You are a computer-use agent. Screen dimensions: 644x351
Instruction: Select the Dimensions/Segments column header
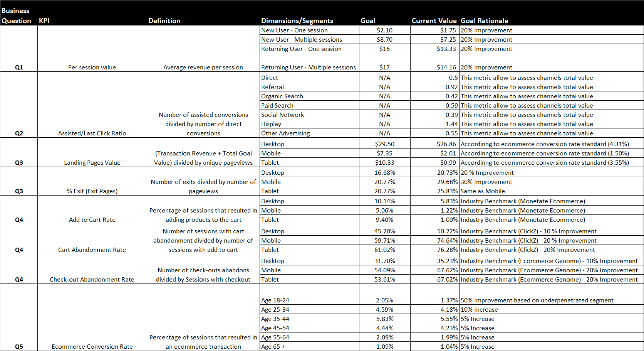pyautogui.click(x=297, y=21)
